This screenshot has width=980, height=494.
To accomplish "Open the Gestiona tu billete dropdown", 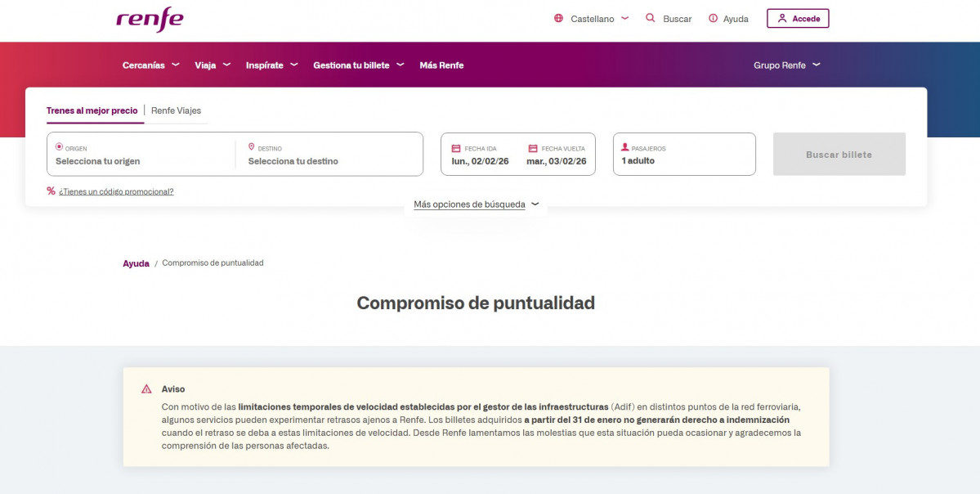I will pos(353,65).
